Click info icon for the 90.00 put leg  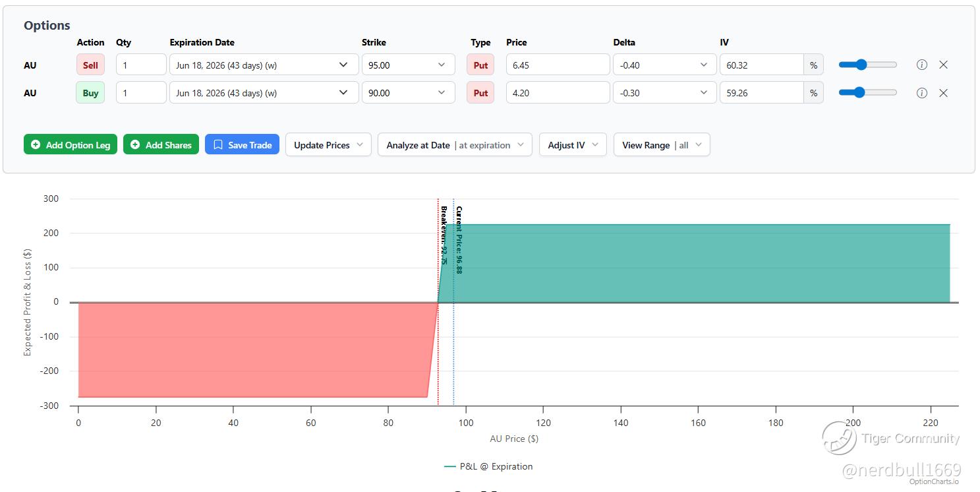[x=922, y=93]
